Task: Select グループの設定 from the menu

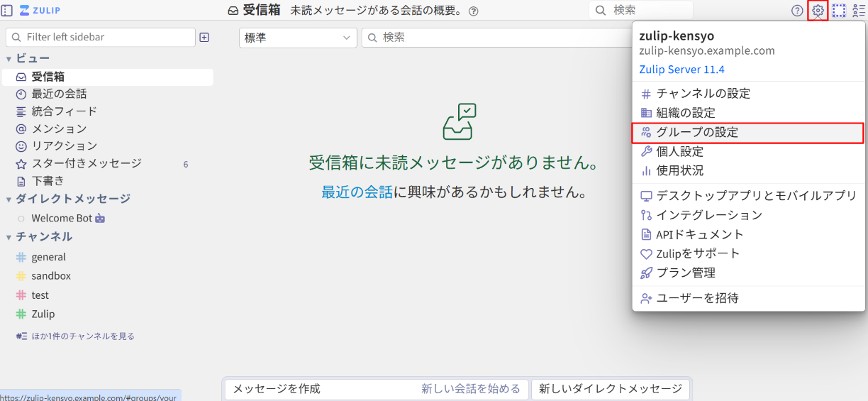Action: point(748,132)
